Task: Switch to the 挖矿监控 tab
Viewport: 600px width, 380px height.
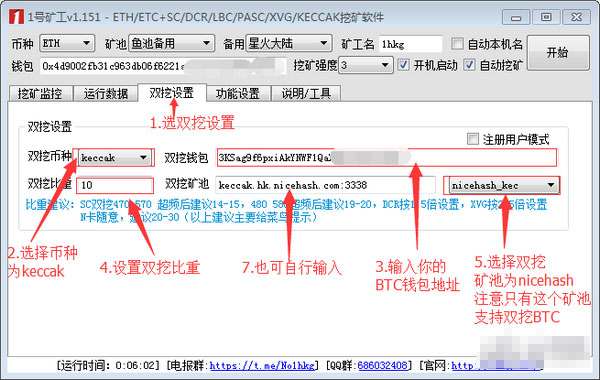Action: point(40,93)
